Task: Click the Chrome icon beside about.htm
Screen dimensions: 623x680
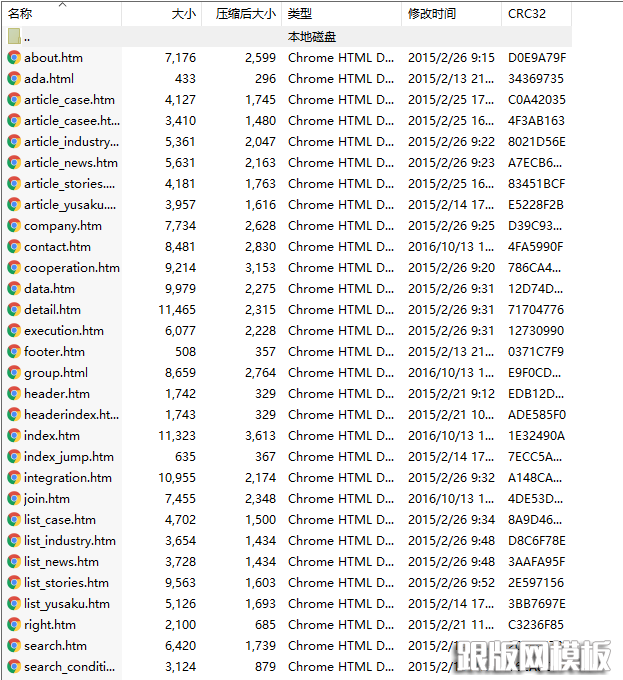Action: coord(14,58)
